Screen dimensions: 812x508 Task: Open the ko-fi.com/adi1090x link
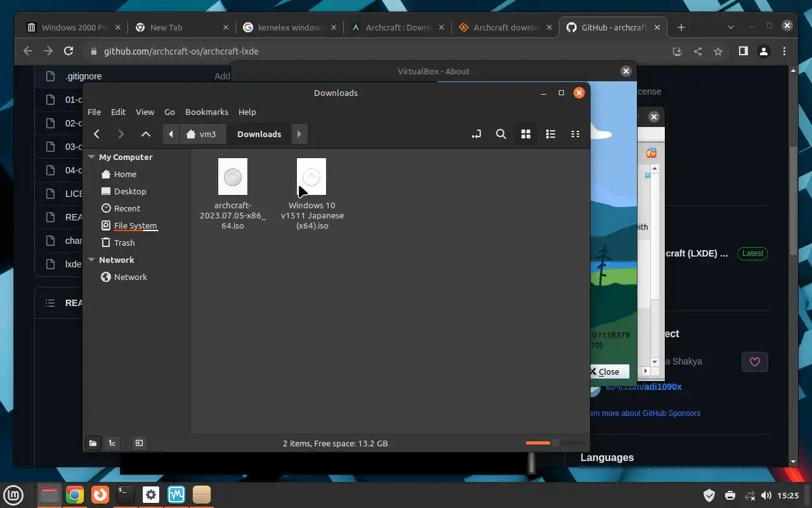(x=643, y=387)
